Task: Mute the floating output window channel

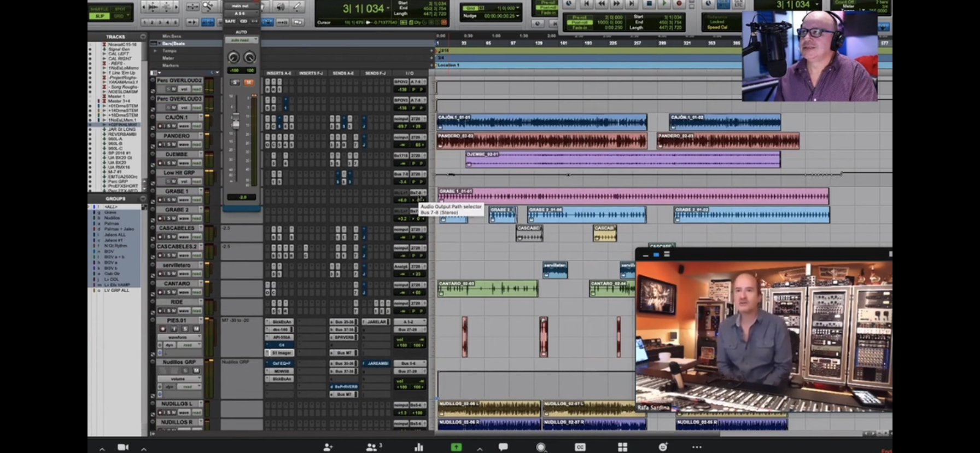Action: click(249, 82)
